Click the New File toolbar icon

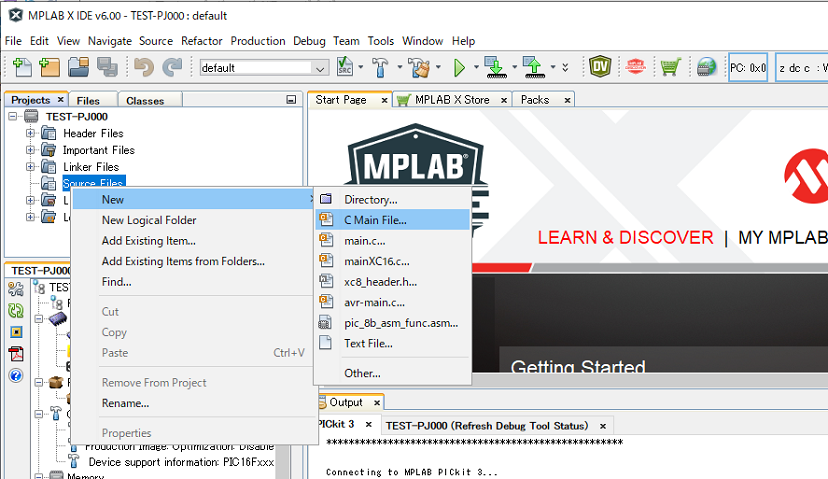tap(22, 67)
